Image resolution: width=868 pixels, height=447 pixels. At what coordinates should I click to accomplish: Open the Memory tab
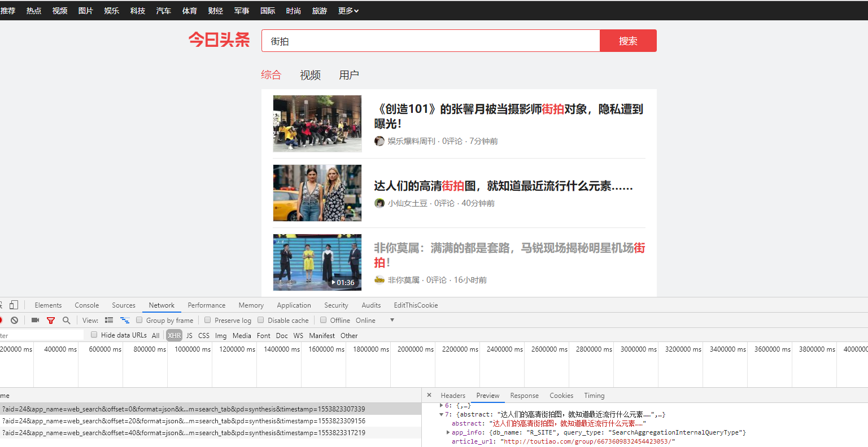[251, 305]
